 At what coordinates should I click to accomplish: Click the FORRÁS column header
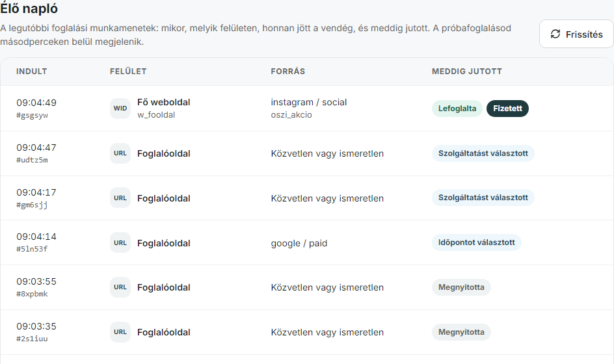[287, 71]
